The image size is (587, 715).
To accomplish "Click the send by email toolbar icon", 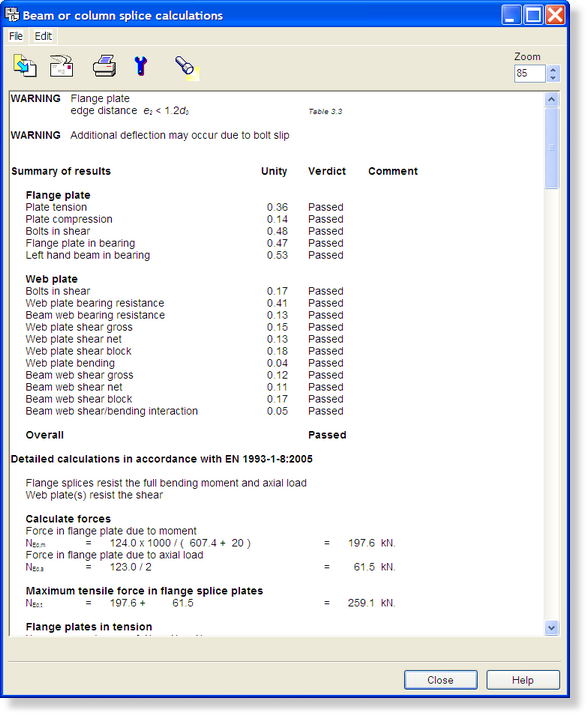I will [x=62, y=66].
